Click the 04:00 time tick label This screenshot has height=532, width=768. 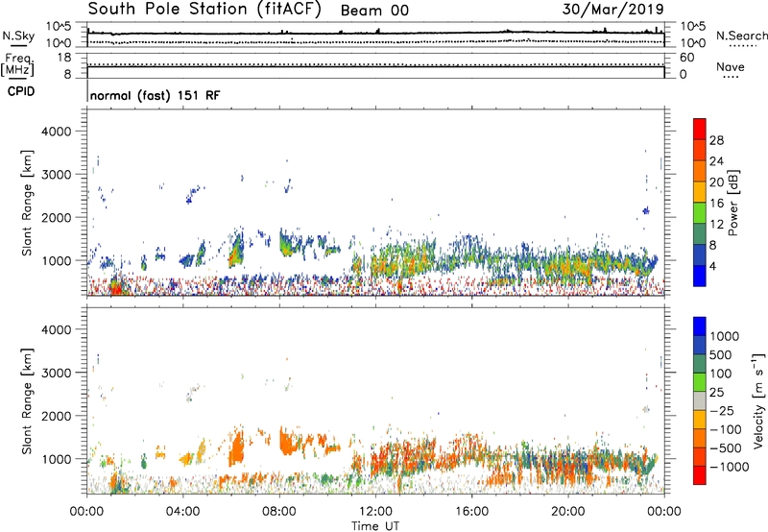[182, 512]
